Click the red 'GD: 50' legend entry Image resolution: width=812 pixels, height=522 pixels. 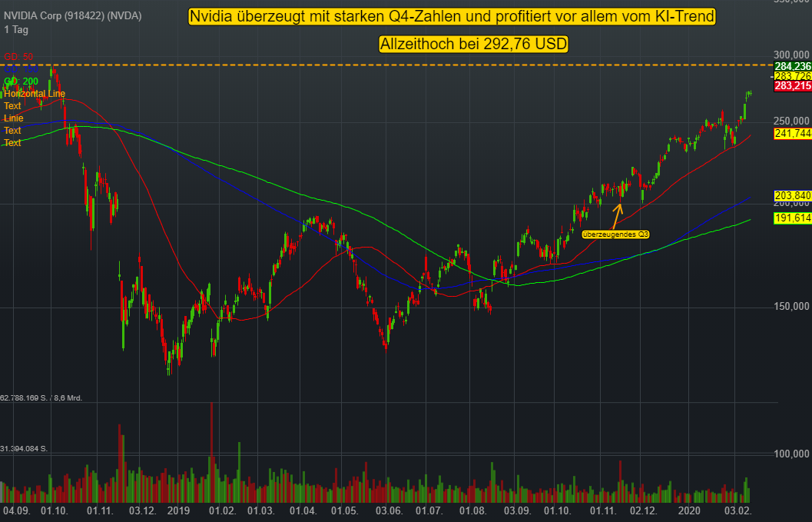(18, 56)
